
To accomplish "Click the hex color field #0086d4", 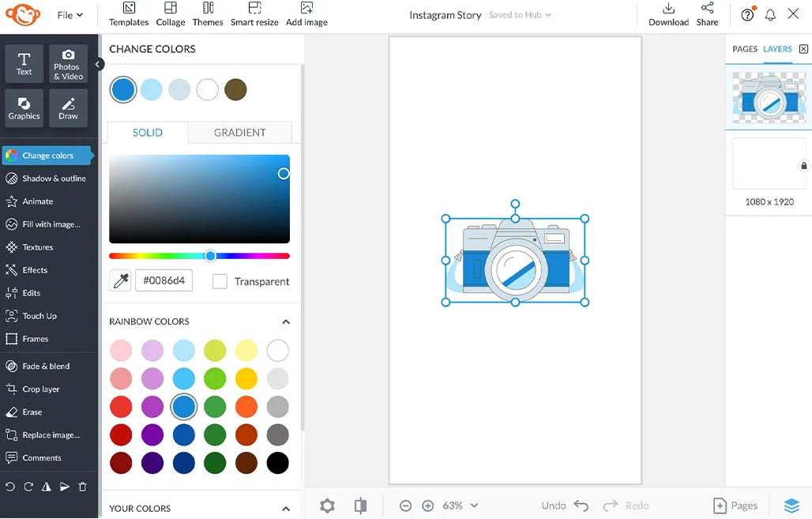I will point(164,280).
